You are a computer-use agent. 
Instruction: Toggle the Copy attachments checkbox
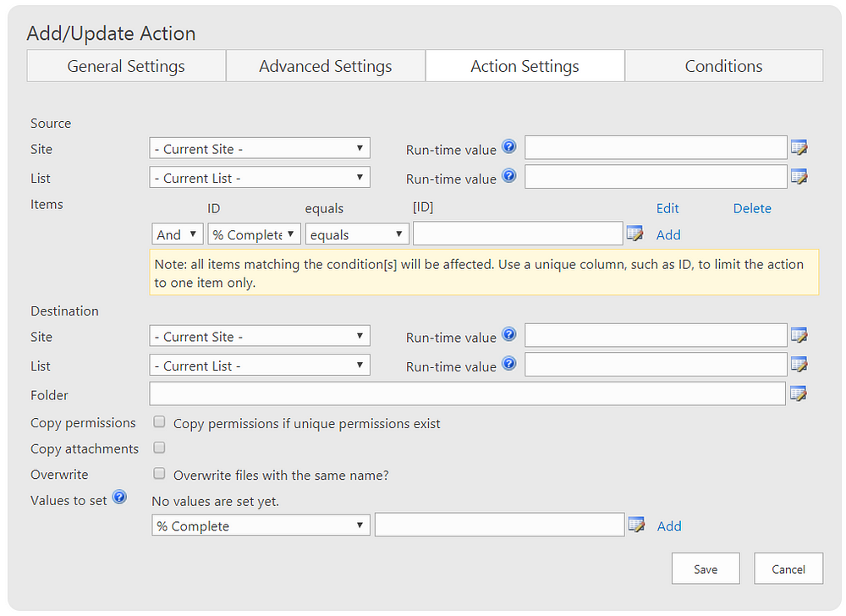click(x=159, y=448)
